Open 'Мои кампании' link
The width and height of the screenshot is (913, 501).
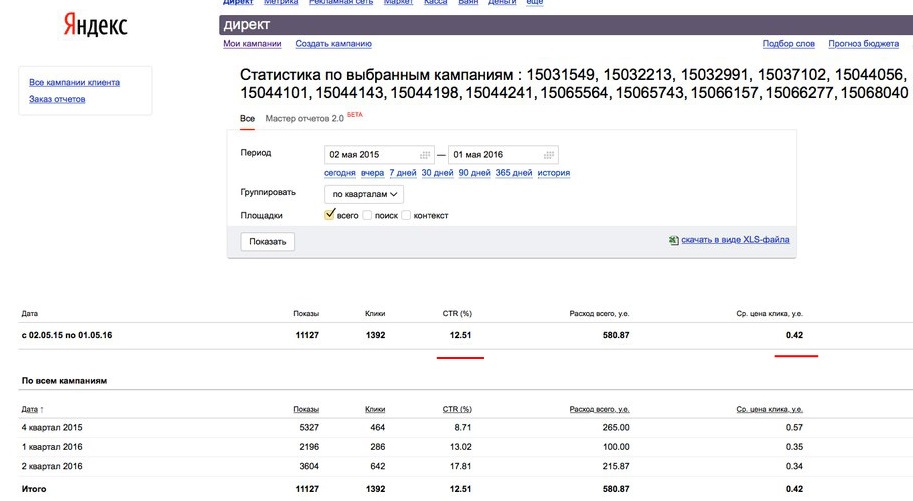[252, 44]
